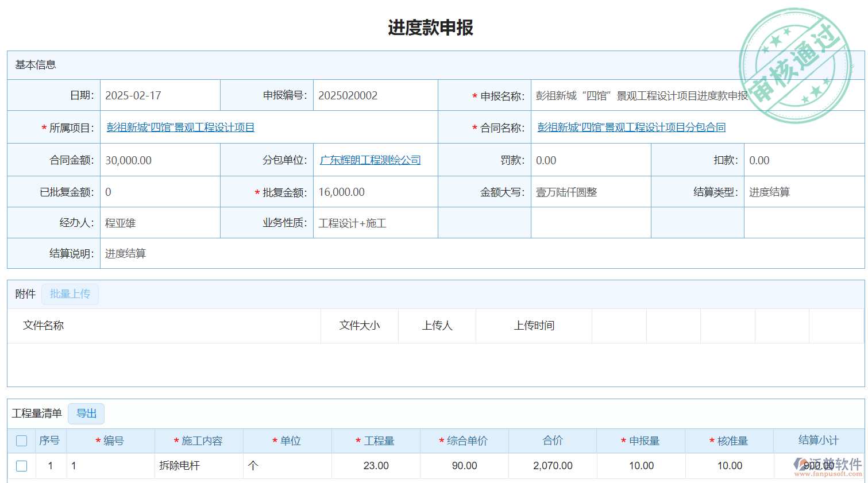868x483 pixels.
Task: Check the checkbox for row 1 拆除电杆
Action: point(22,466)
